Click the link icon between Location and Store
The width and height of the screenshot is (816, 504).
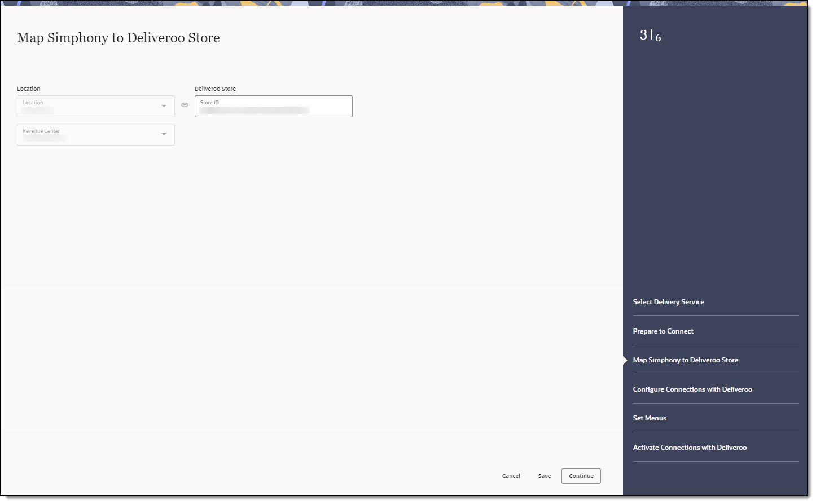185,105
